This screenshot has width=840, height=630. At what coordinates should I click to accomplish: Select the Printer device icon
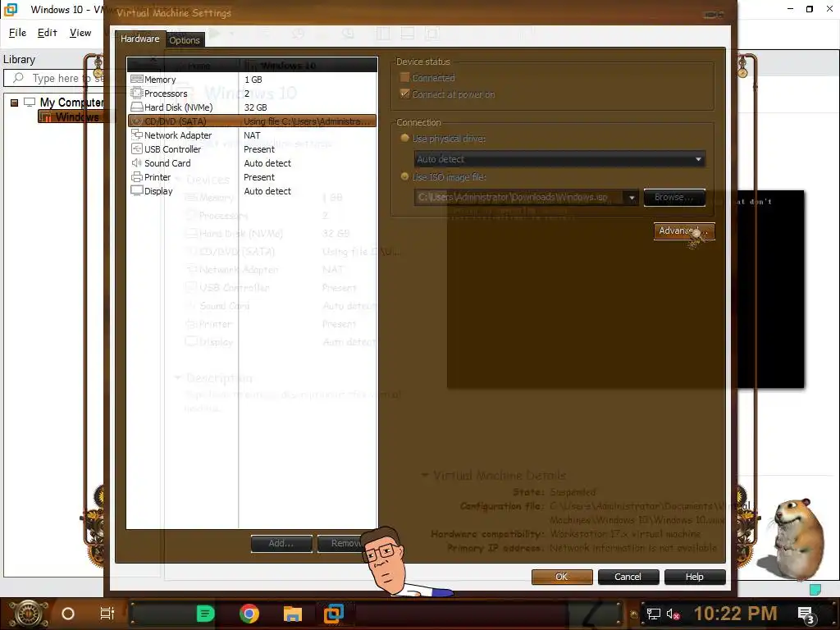click(137, 177)
